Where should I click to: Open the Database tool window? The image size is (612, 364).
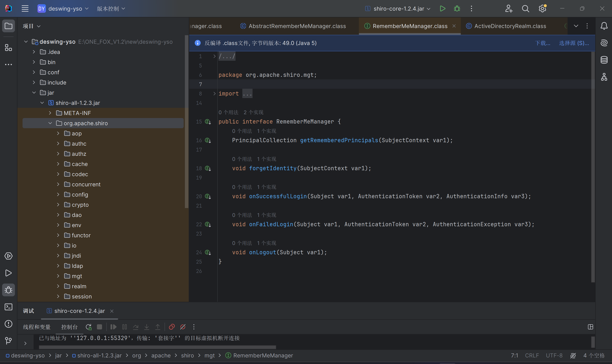tap(604, 60)
